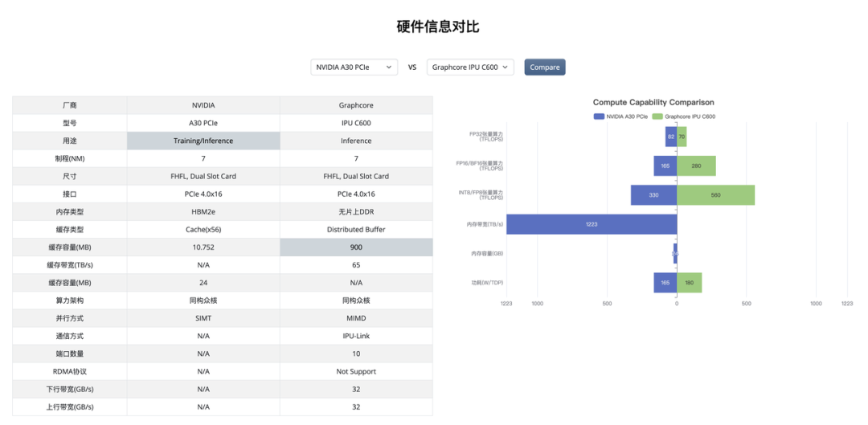
Task: Click the 缓存类型 row label
Action: tap(70, 229)
